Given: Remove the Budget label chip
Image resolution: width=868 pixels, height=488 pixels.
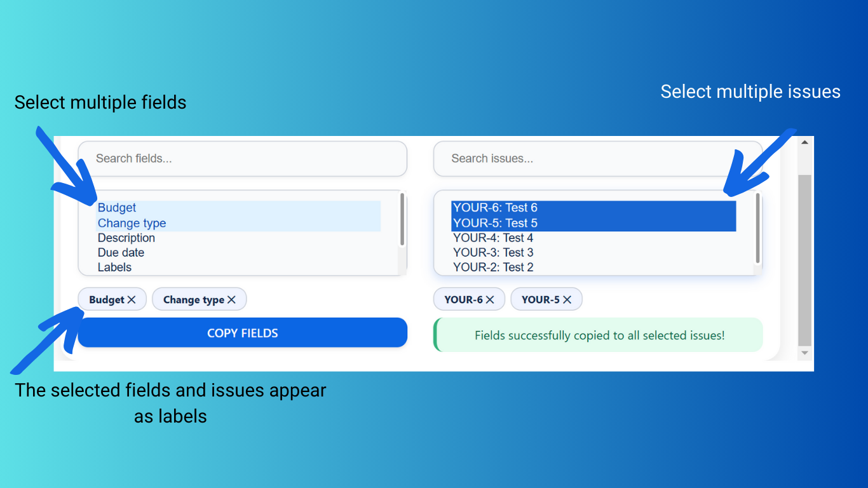Looking at the screenshot, I should [132, 300].
